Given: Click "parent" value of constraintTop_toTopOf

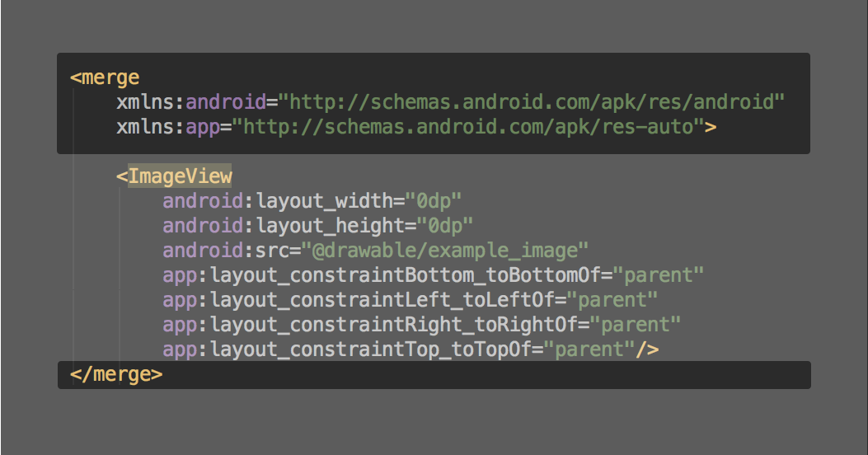Looking at the screenshot, I should coord(589,349).
